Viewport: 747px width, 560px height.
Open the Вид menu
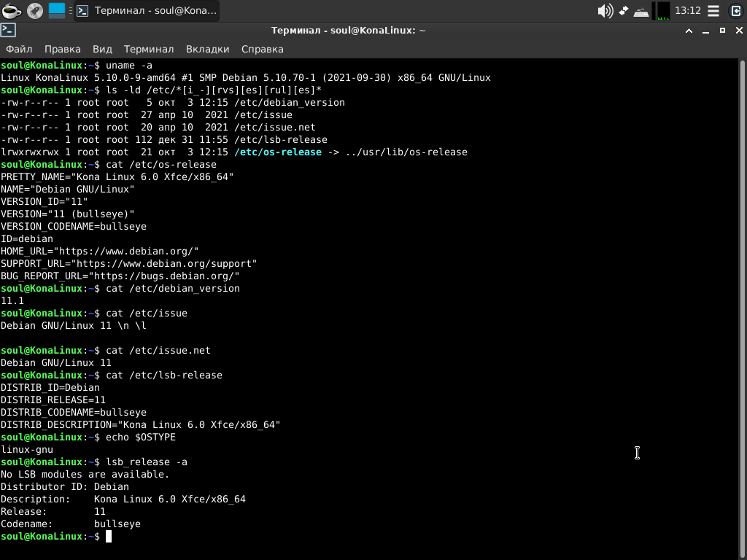[102, 49]
